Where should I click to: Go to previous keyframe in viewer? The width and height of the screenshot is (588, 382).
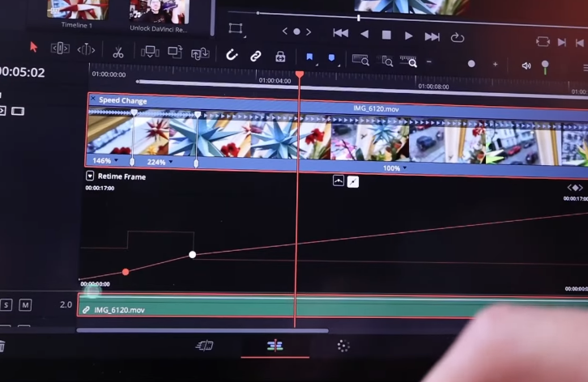click(284, 31)
